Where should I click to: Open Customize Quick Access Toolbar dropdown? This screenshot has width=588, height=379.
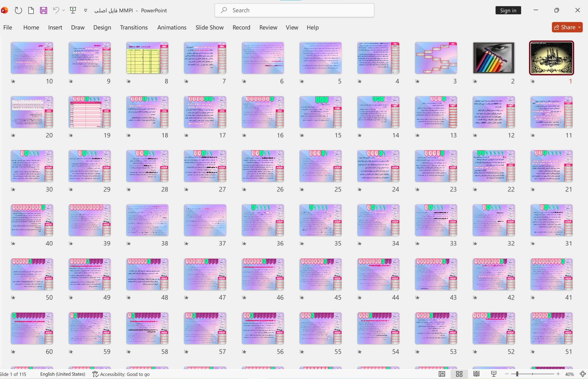point(86,10)
